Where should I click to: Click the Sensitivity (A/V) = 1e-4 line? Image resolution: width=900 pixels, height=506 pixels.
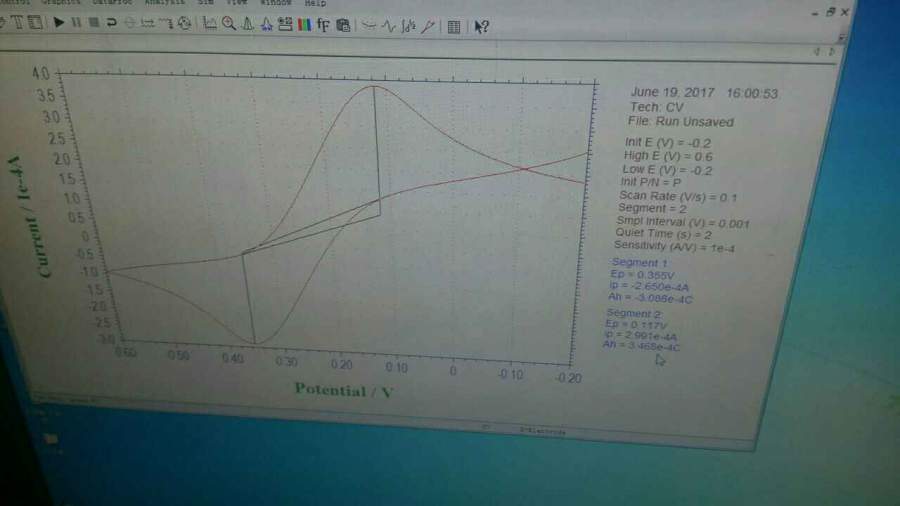674,247
